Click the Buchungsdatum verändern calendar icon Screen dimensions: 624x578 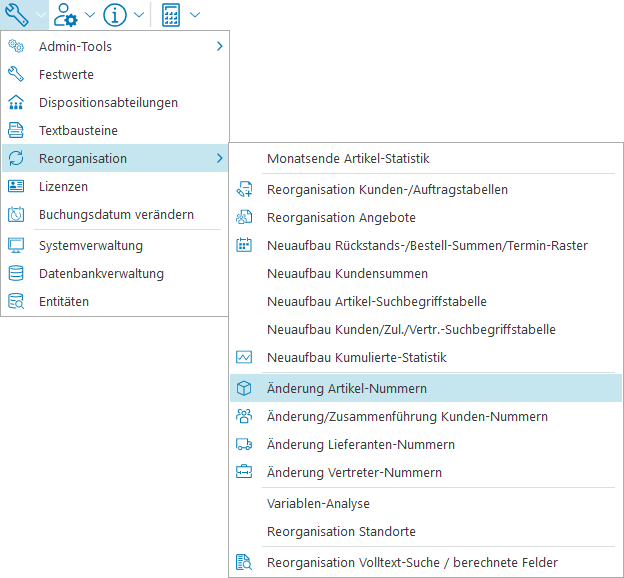pos(16,214)
